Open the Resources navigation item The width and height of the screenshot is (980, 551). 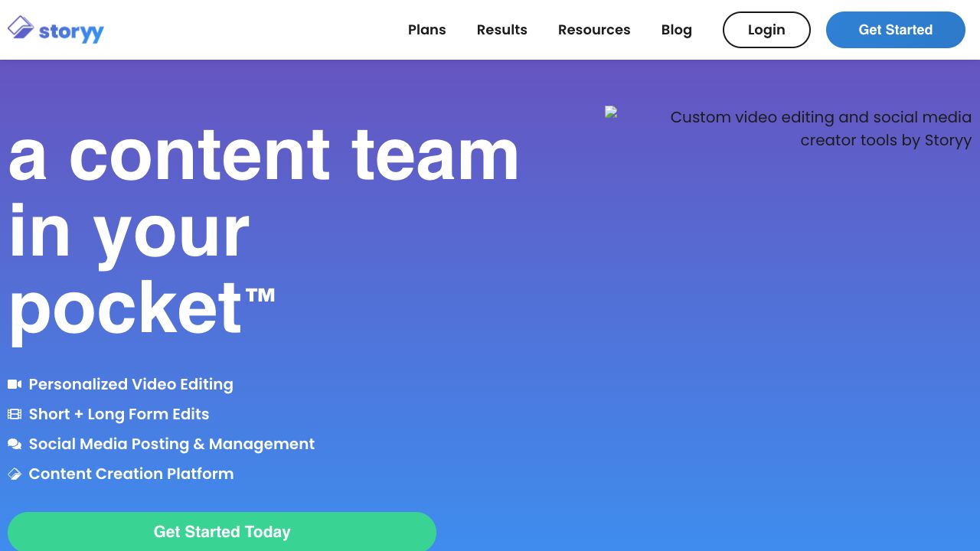click(x=594, y=30)
